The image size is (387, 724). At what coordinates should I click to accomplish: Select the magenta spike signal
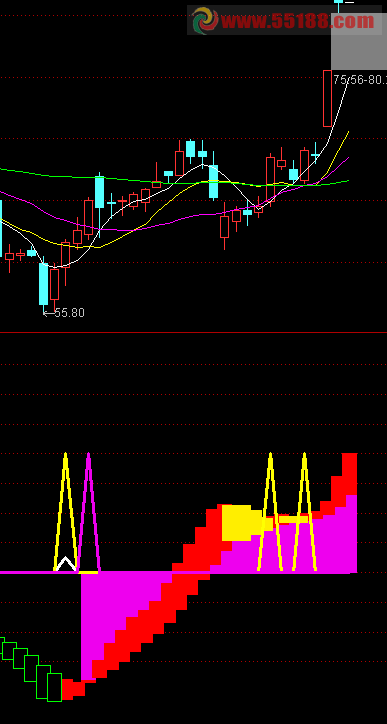(x=88, y=512)
